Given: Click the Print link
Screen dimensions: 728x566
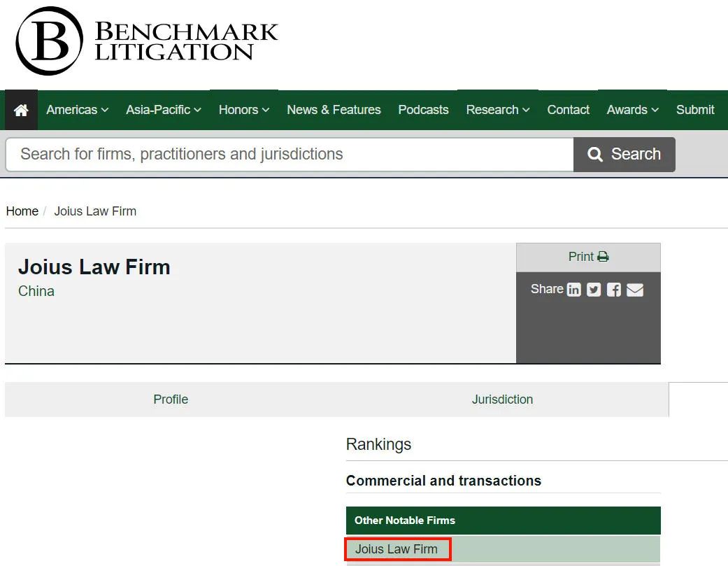Looking at the screenshot, I should click(588, 257).
